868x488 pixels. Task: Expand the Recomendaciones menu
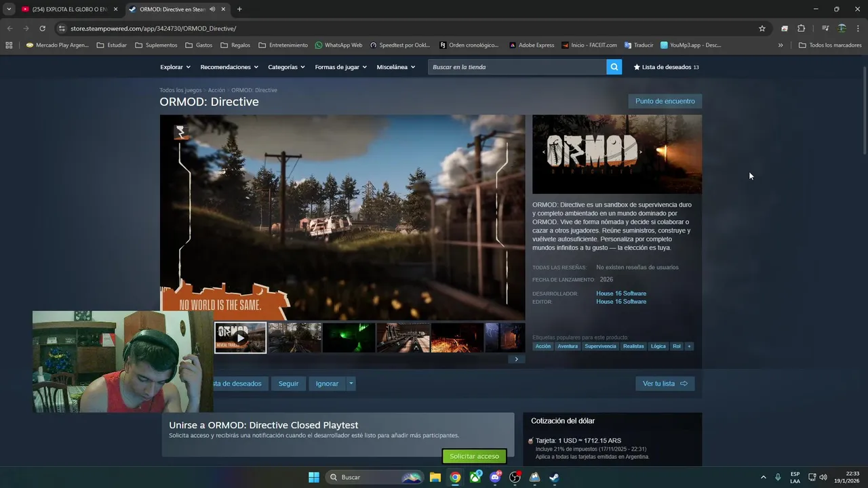[x=229, y=67]
